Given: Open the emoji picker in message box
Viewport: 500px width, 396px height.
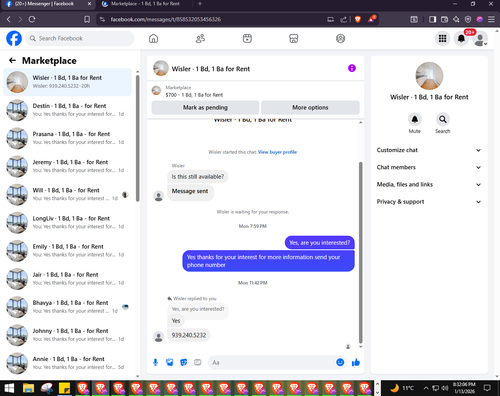Looking at the screenshot, I should (x=340, y=362).
